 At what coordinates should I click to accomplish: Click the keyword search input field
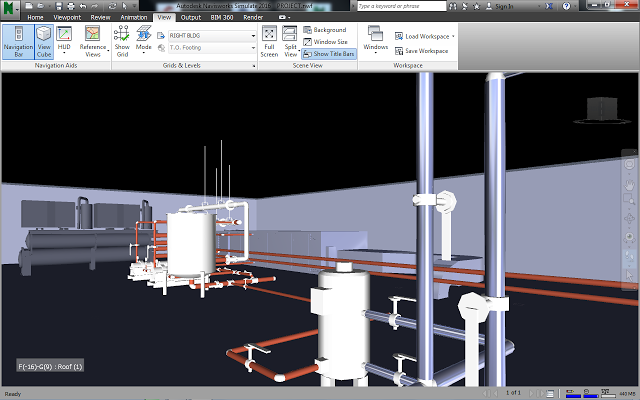tap(402, 6)
